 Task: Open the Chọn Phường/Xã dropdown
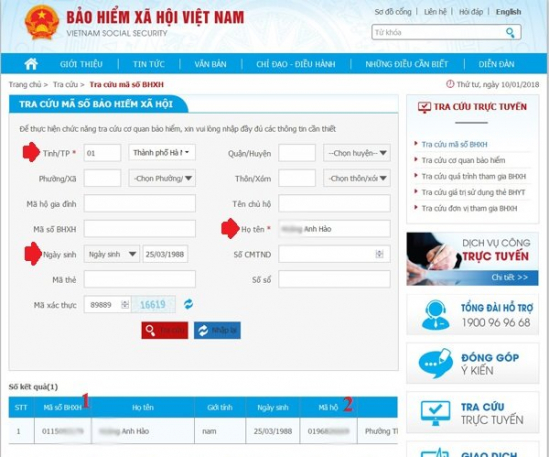162,178
